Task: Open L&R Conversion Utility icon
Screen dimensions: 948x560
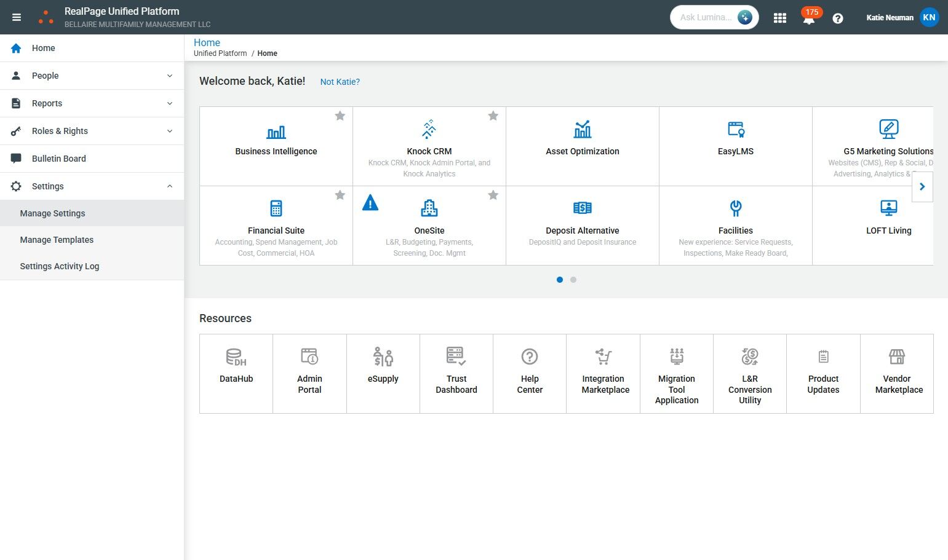Action: click(x=750, y=357)
